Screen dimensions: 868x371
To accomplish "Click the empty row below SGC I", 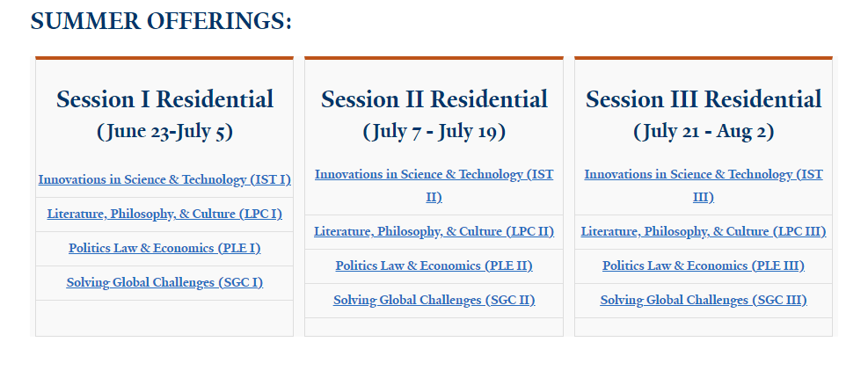I will [x=164, y=318].
